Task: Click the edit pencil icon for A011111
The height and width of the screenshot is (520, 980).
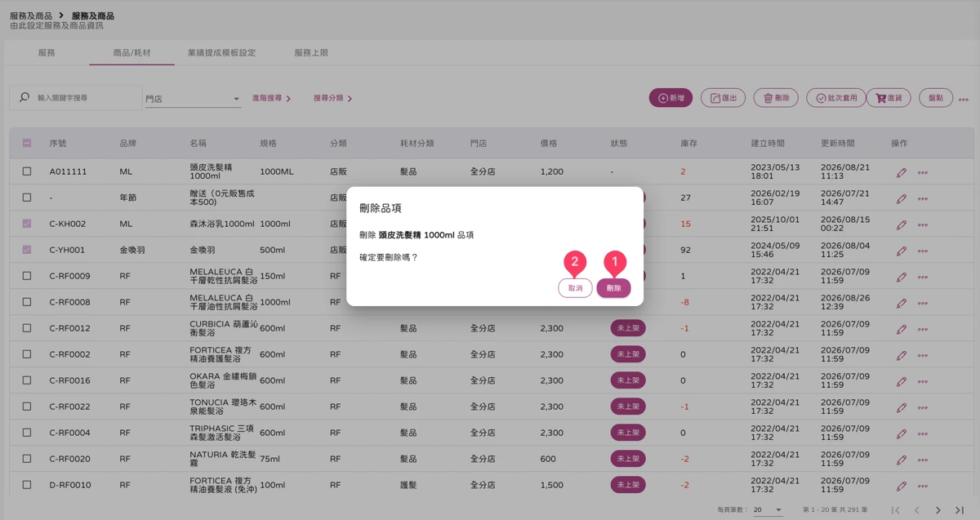Action: (902, 172)
